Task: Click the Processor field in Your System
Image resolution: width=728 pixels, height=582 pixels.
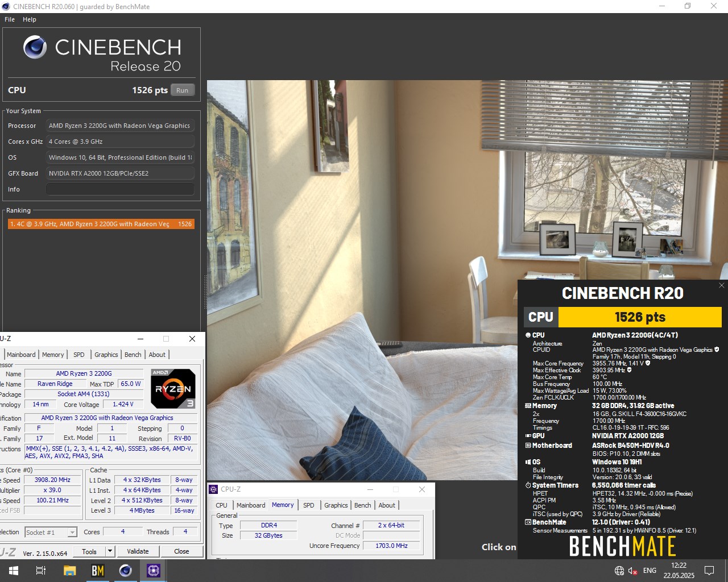Action: [x=120, y=126]
